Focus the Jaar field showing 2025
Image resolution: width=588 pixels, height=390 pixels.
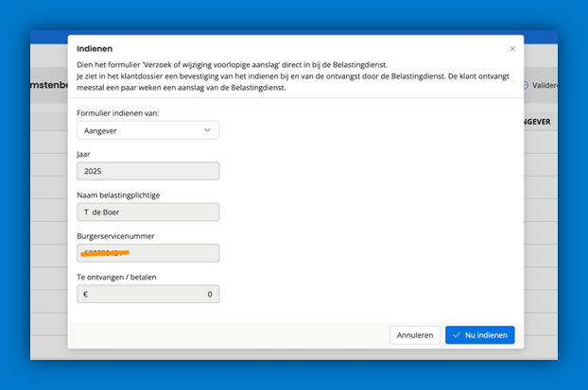coord(147,171)
